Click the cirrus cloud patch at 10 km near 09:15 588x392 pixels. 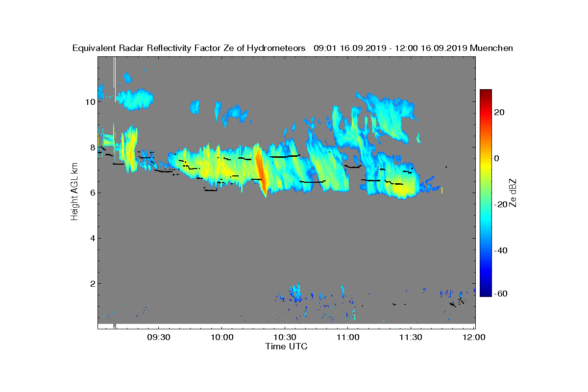click(134, 99)
